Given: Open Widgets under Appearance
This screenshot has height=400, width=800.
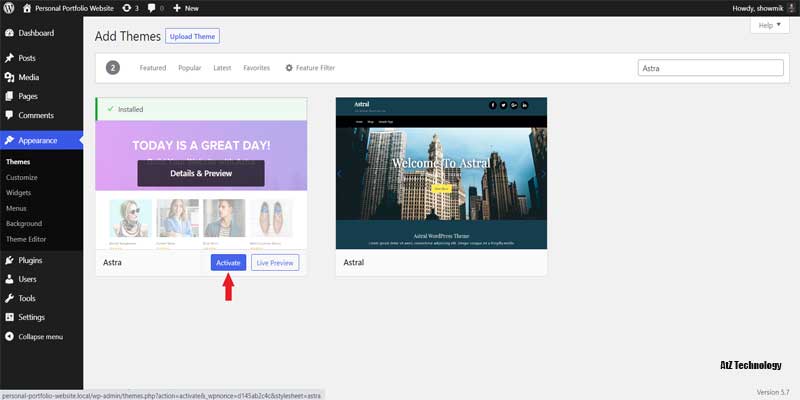Looking at the screenshot, I should (x=19, y=193).
